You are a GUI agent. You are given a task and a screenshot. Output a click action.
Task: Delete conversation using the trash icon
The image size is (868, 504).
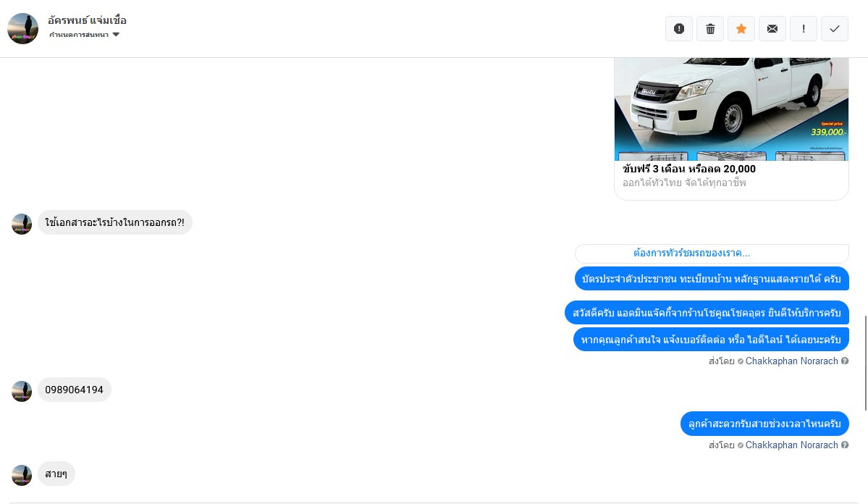[710, 29]
